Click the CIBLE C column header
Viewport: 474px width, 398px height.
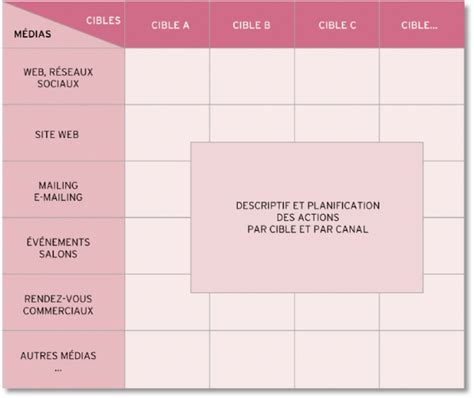point(337,25)
